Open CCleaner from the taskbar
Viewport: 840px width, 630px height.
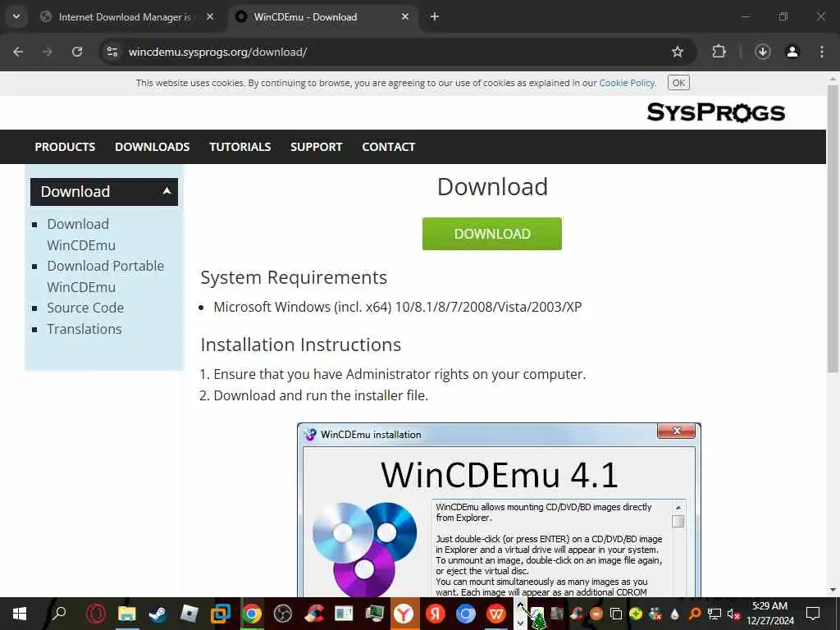(313, 614)
